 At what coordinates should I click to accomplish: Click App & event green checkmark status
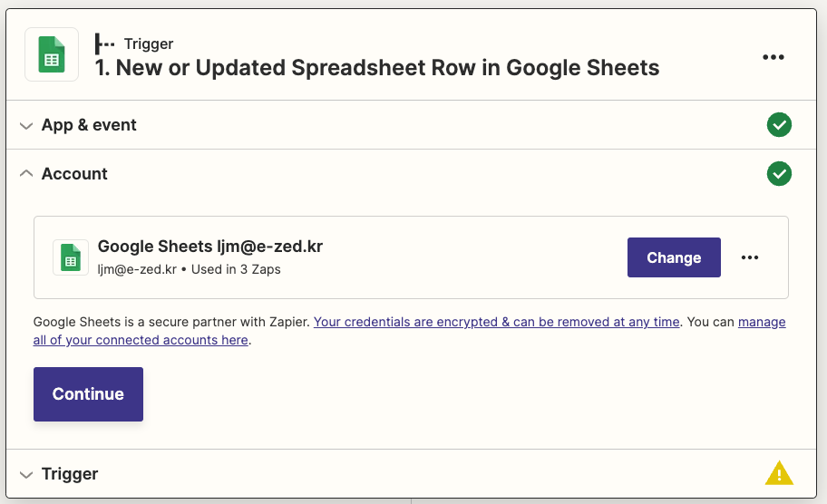pos(779,125)
